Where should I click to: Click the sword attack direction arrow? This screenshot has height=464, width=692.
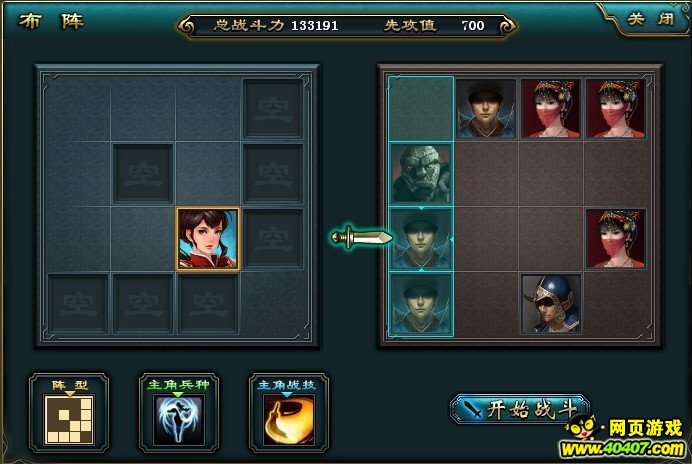(x=362, y=238)
